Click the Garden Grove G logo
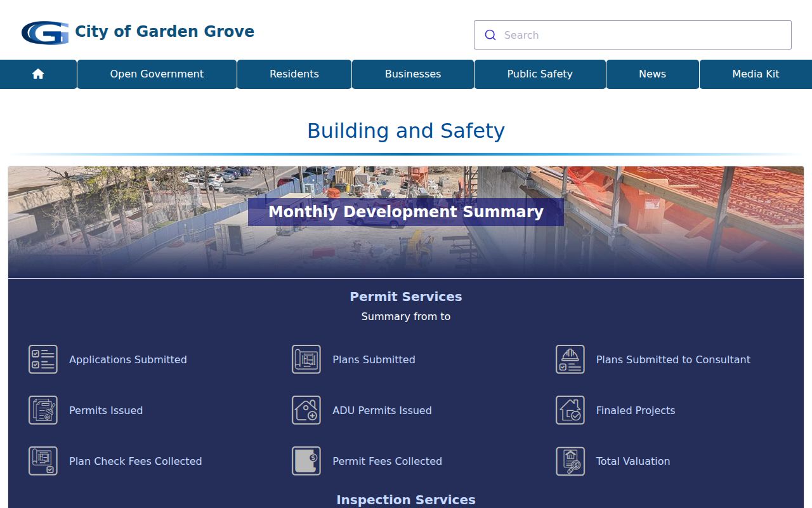The width and height of the screenshot is (812, 508). pos(45,32)
